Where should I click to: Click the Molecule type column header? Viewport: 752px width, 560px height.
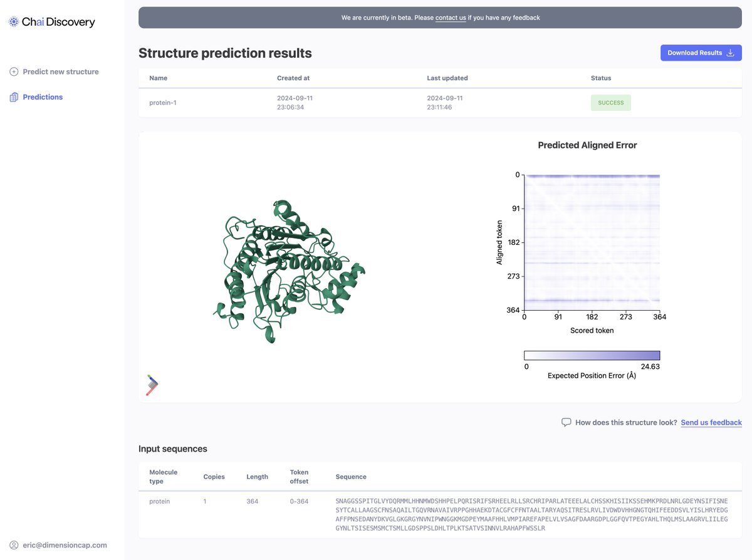pyautogui.click(x=164, y=477)
